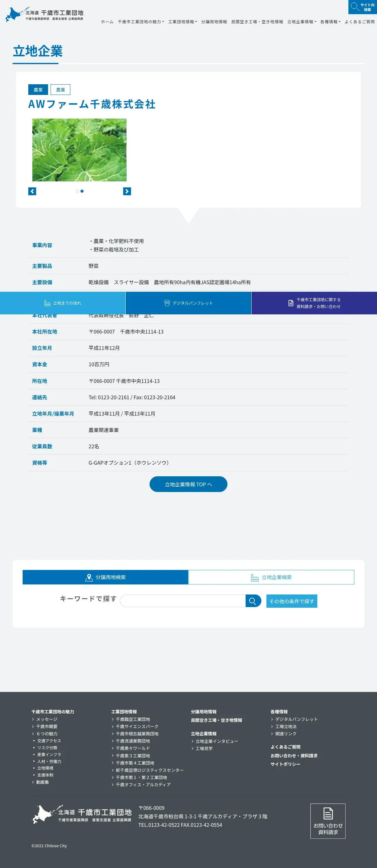The image size is (377, 868).
Task: Click the その他の条件で探す button
Action: [x=292, y=601]
